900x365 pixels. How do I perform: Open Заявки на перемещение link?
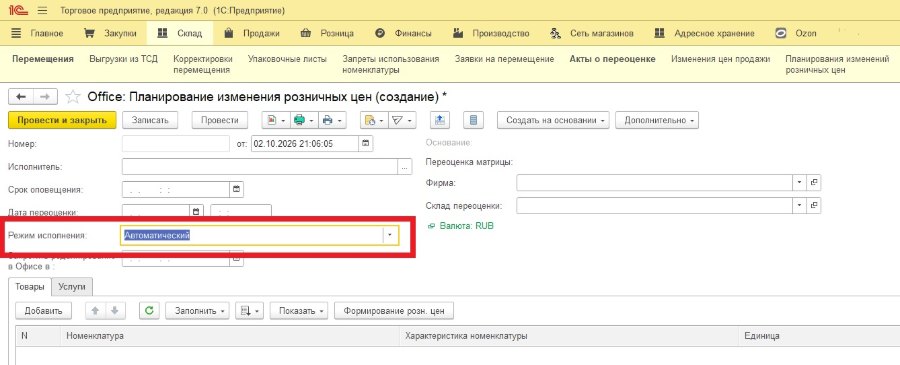pos(505,59)
